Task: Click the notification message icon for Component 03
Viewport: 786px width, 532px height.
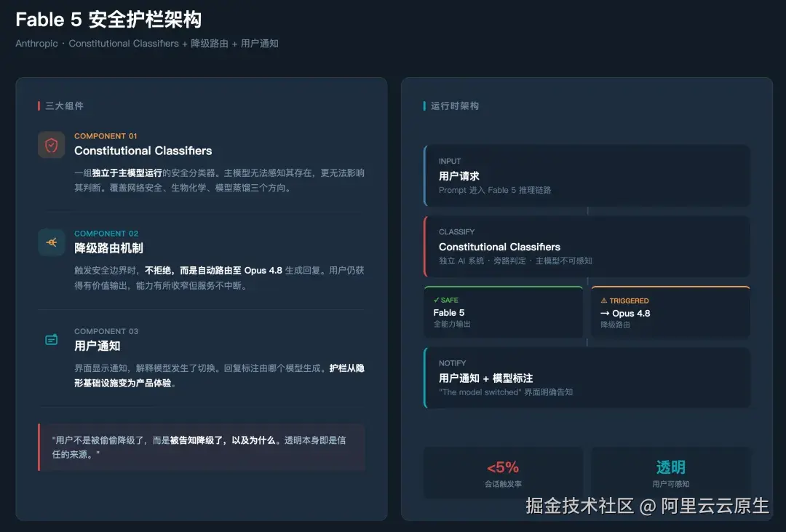Action: 51,339
